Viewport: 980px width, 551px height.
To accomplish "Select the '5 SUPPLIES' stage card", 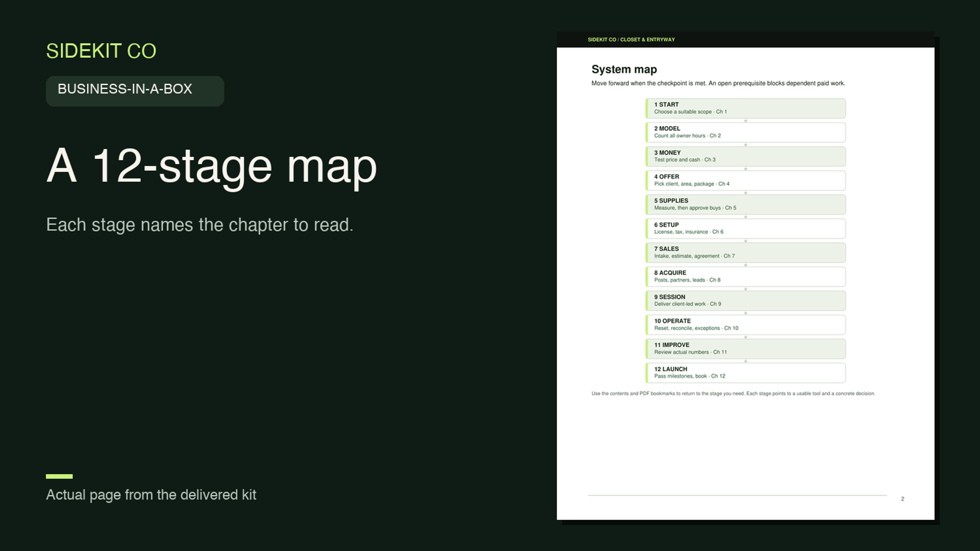I will coord(745,204).
